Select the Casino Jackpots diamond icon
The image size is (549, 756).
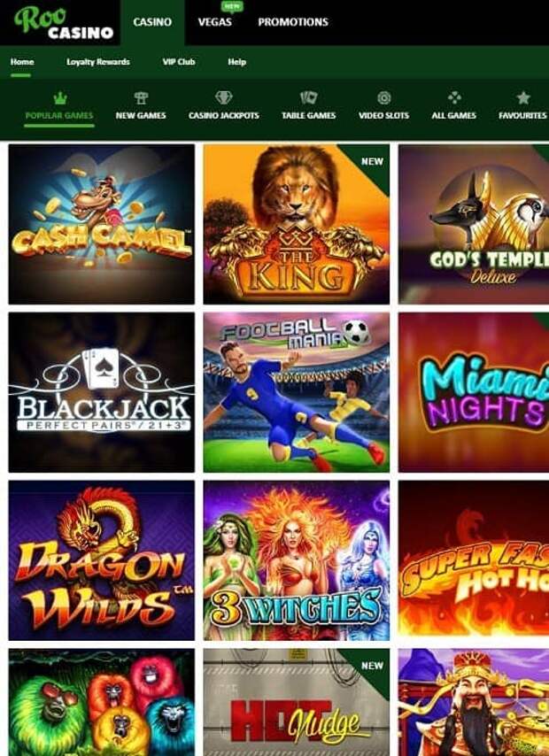(224, 98)
